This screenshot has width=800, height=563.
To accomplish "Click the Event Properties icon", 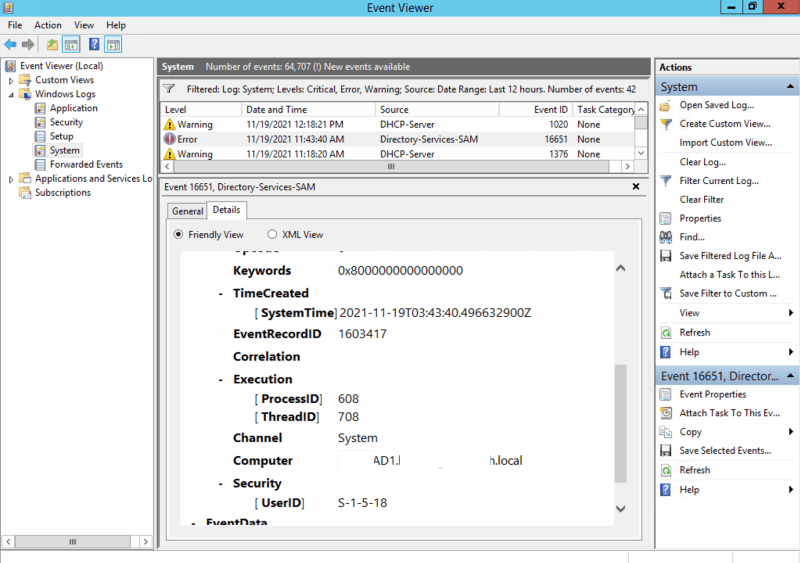I will point(665,395).
